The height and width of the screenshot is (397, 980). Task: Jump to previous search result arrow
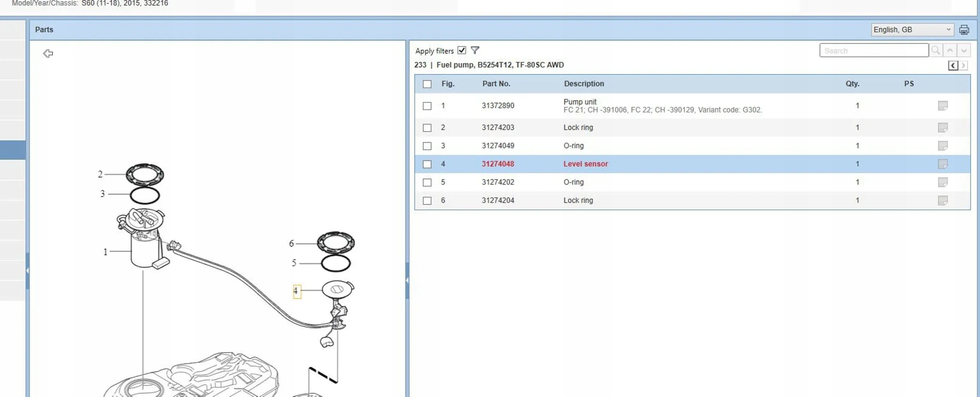coord(950,50)
